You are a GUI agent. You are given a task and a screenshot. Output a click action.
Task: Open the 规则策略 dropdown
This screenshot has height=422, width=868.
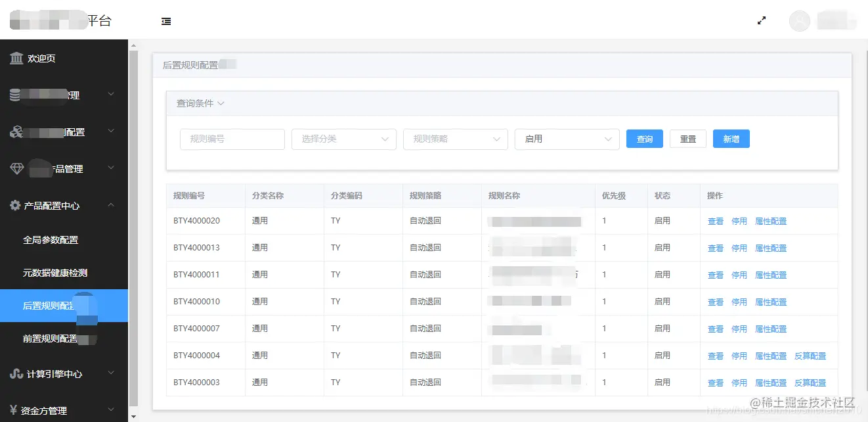(x=455, y=139)
